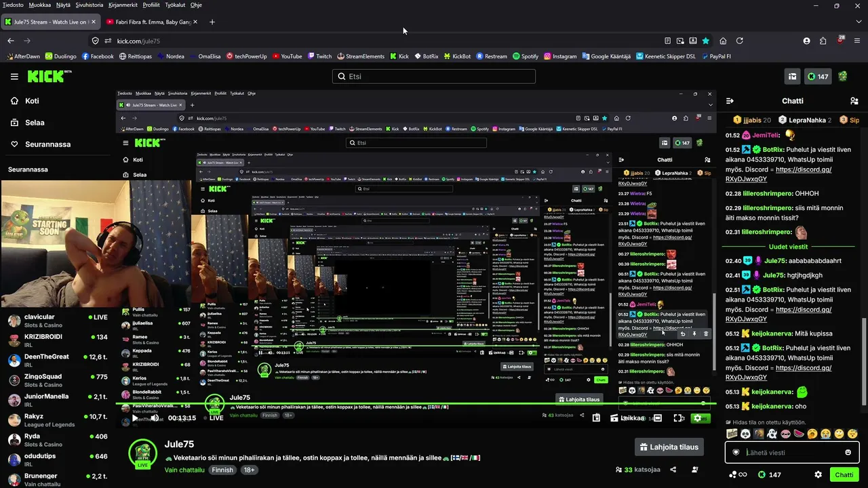Open a new browser tab
Viewport: 868px width, 488px height.
click(212, 22)
